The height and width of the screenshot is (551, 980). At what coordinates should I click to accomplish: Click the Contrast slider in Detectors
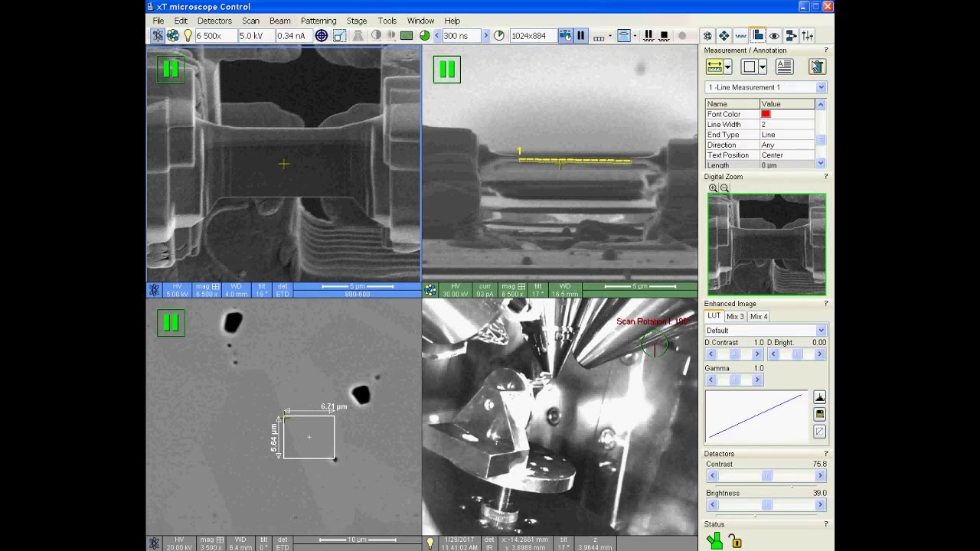(766, 476)
